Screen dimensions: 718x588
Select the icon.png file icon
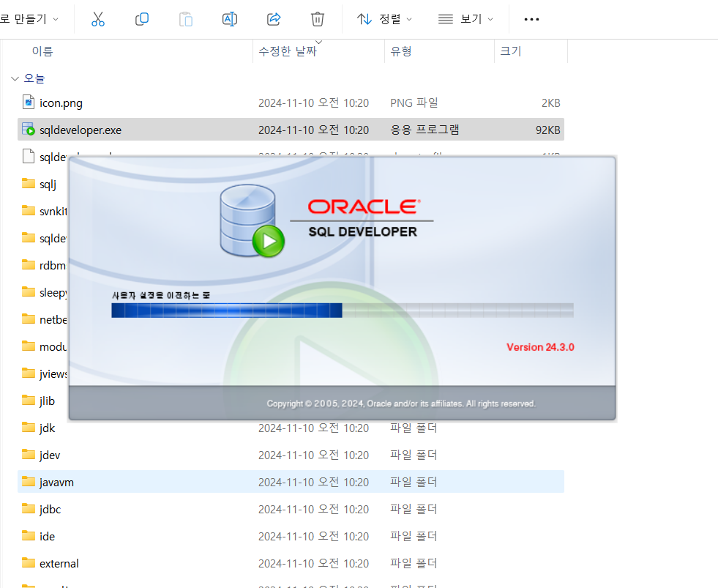click(29, 103)
